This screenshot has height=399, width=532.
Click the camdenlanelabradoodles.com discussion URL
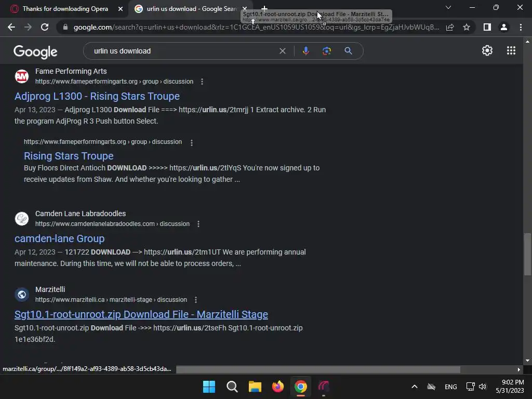pos(112,224)
